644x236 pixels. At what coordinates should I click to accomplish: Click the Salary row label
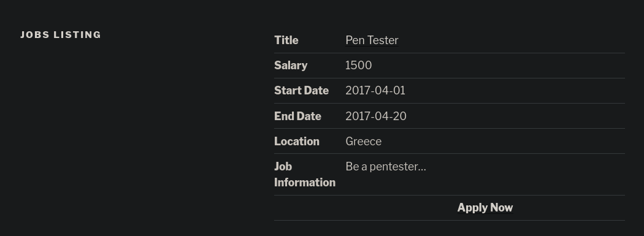pyautogui.click(x=291, y=66)
